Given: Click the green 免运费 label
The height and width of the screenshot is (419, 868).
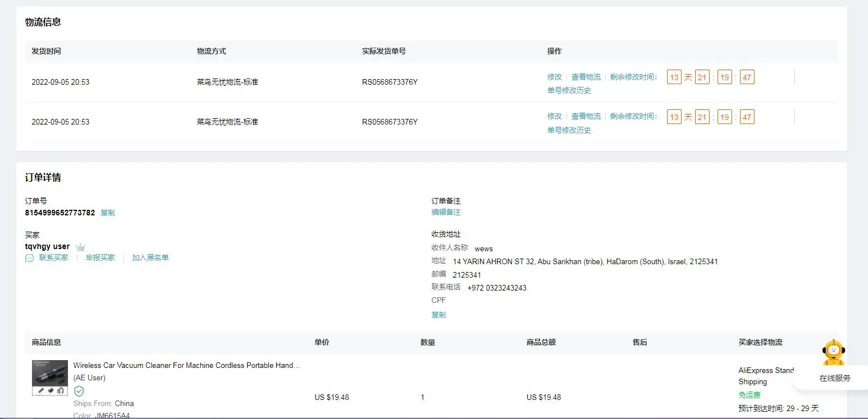Looking at the screenshot, I should [750, 395].
